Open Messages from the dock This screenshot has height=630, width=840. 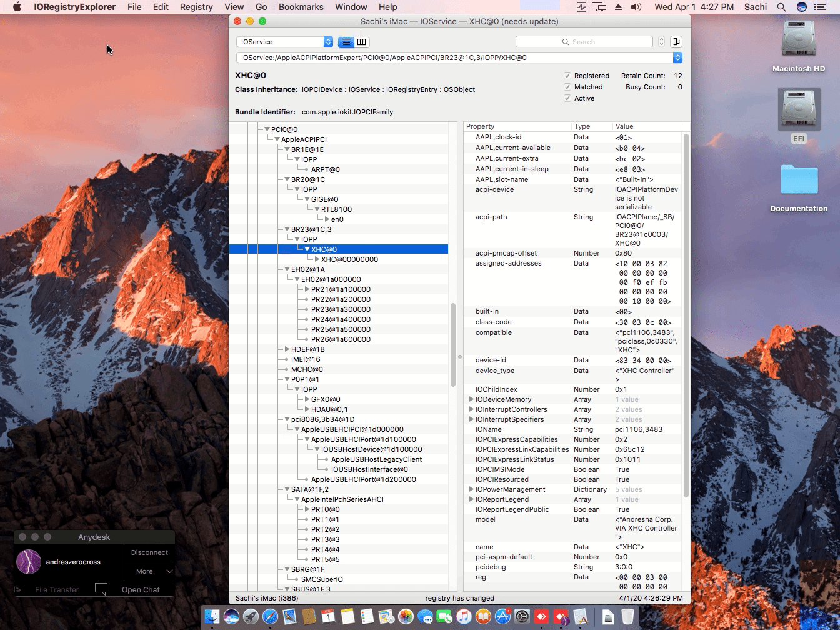(x=426, y=617)
